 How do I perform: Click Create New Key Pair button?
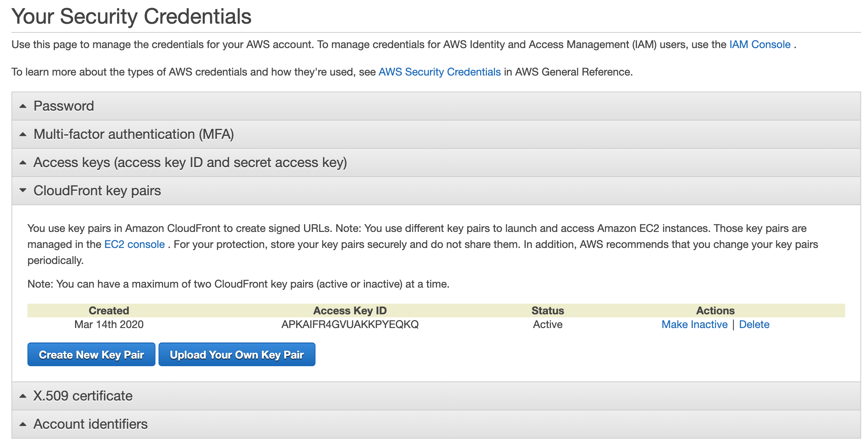pos(91,354)
